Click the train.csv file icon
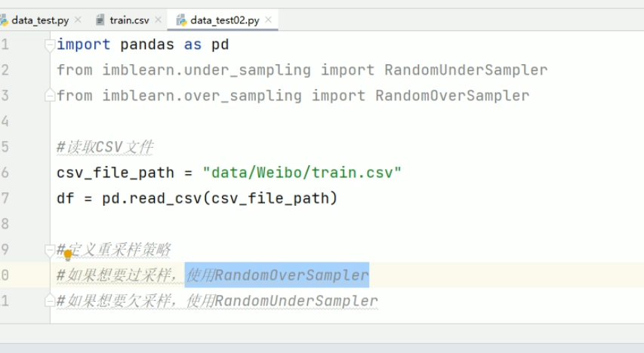The image size is (644, 353). point(100,20)
